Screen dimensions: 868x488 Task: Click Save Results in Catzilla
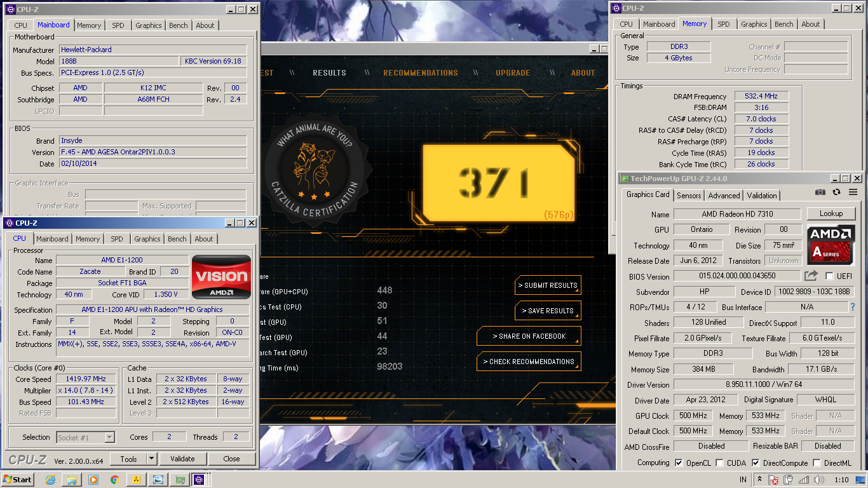(x=548, y=311)
